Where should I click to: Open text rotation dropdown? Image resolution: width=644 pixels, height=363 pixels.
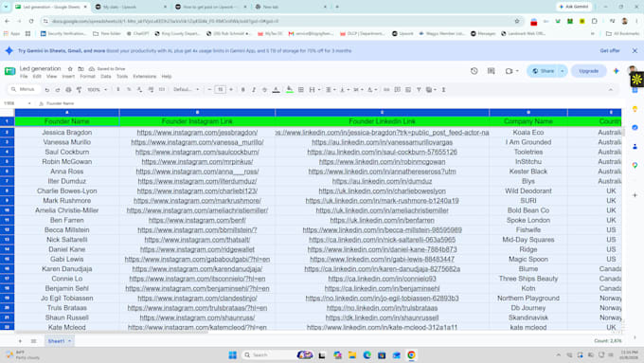point(371,90)
